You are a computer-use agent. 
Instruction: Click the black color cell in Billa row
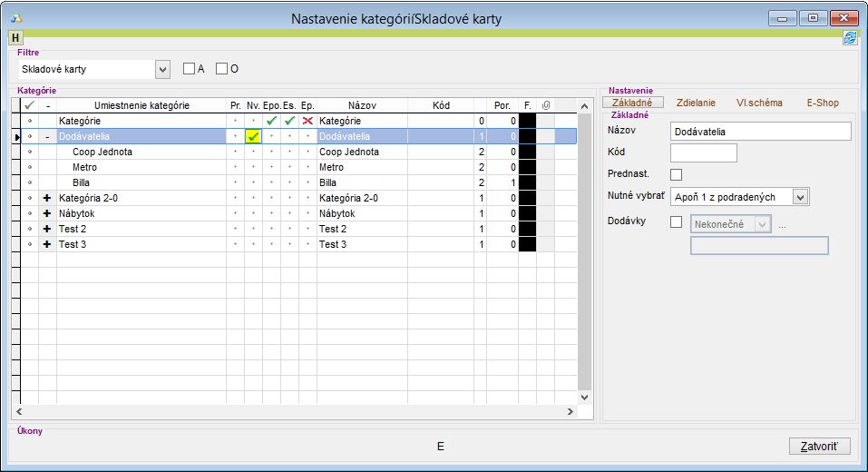[x=527, y=182]
